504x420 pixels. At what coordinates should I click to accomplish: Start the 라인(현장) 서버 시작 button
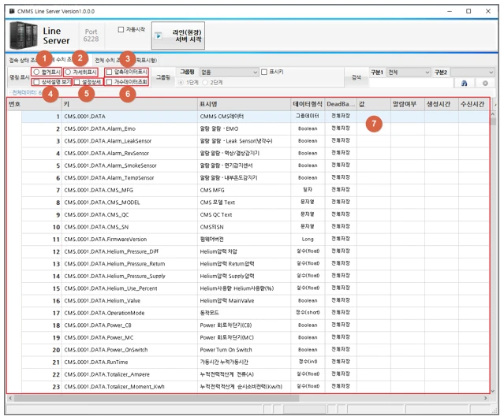178,35
